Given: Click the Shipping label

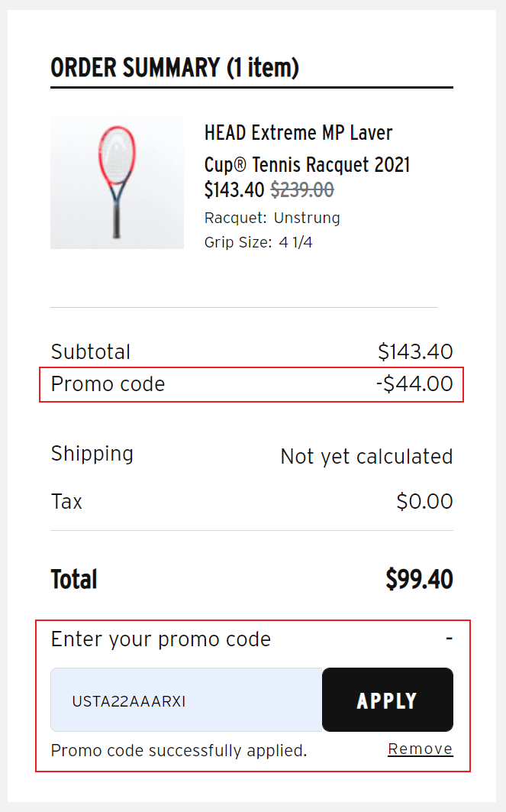Looking at the screenshot, I should pos(92,454).
